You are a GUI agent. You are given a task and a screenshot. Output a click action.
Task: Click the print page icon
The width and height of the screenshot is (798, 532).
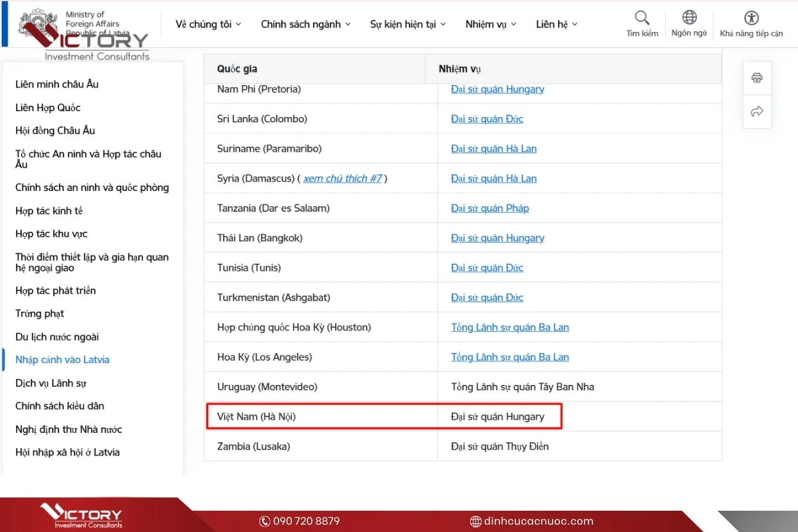pyautogui.click(x=757, y=78)
